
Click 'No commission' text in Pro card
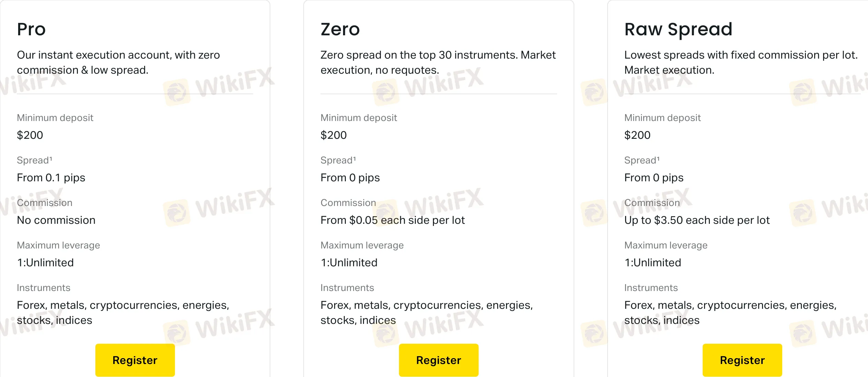(56, 220)
